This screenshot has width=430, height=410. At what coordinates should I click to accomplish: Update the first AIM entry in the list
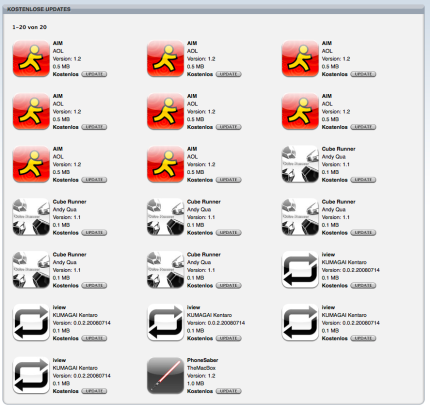pos(94,74)
